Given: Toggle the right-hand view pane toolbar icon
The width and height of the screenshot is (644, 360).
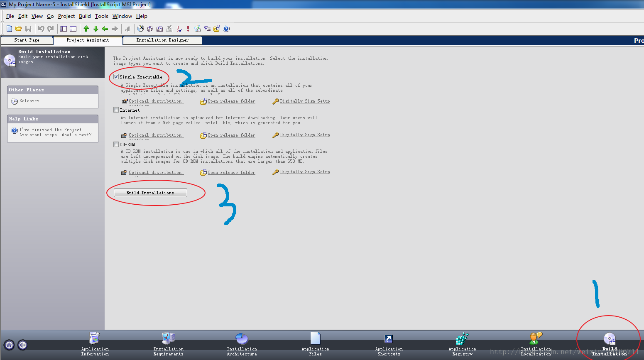Looking at the screenshot, I should point(73,29).
